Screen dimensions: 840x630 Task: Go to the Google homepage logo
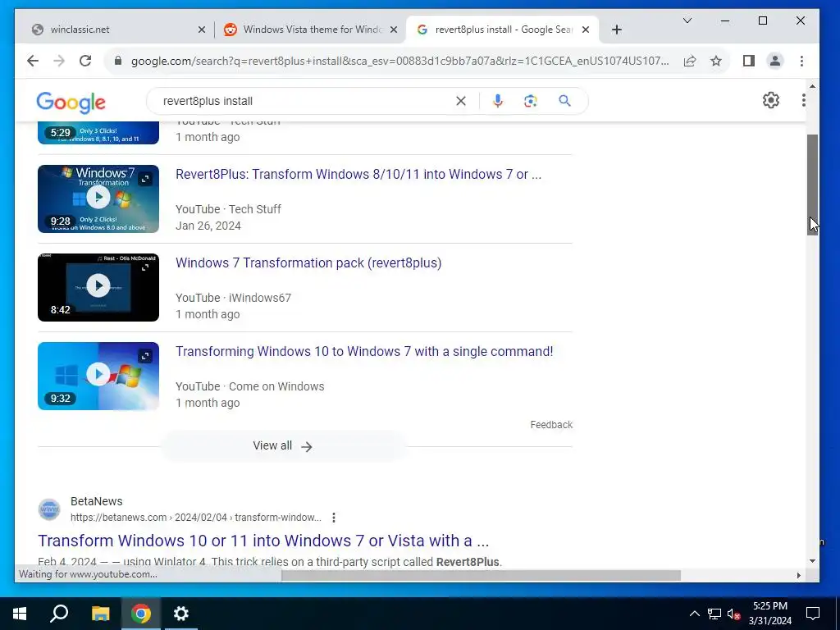coord(71,102)
